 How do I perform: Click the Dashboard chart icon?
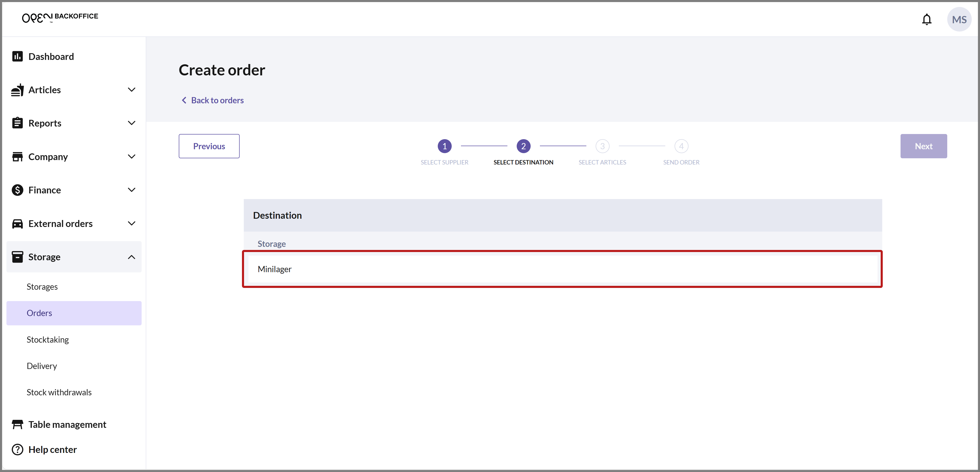tap(18, 56)
